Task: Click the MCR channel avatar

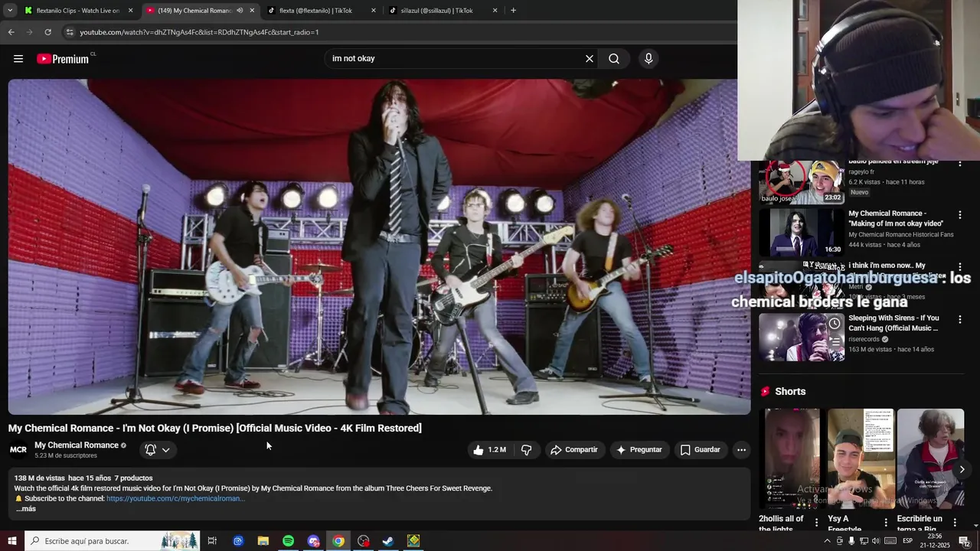Action: click(x=18, y=450)
